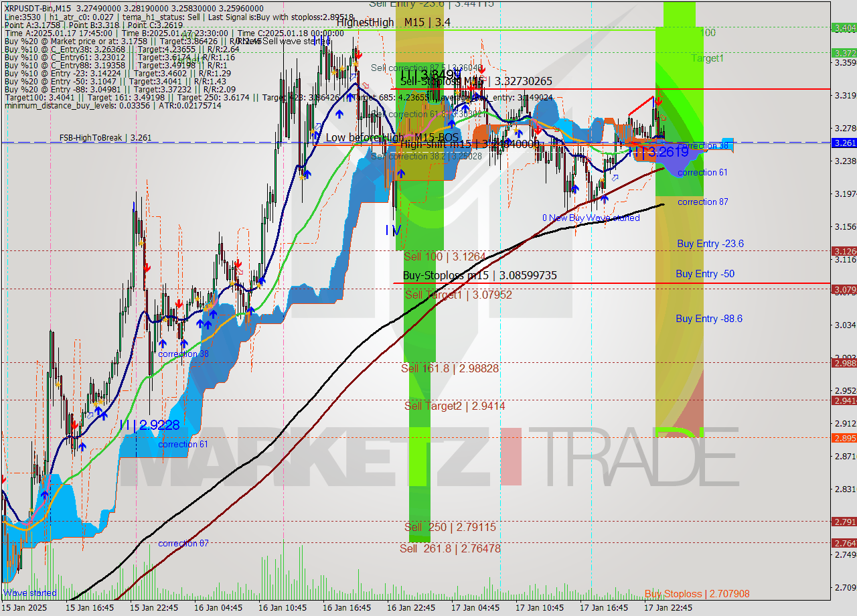This screenshot has height=616, width=857.
Task: Click the Wave started text at chart bottom
Action: click(30, 593)
